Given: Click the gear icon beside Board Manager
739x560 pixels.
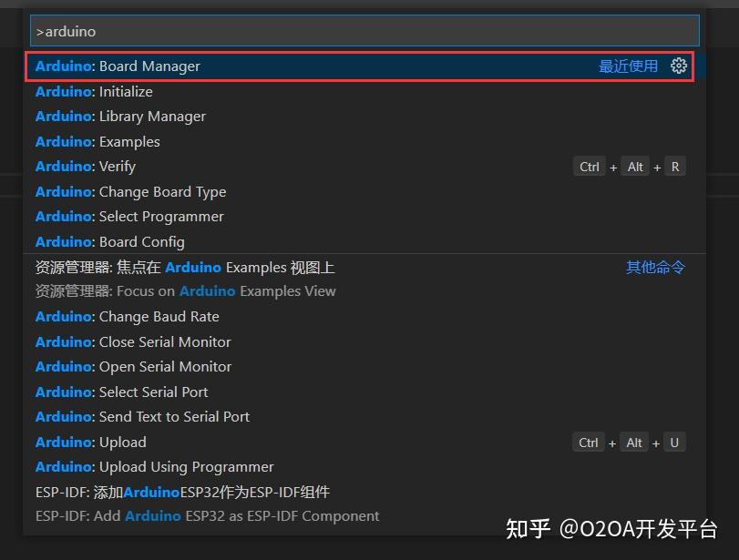Looking at the screenshot, I should coord(678,66).
